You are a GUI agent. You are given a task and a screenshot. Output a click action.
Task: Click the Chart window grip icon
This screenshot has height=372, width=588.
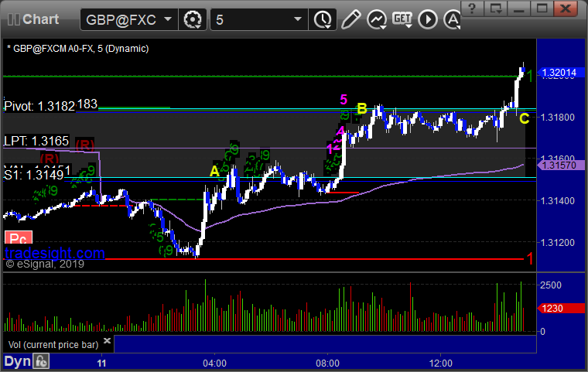point(14,19)
